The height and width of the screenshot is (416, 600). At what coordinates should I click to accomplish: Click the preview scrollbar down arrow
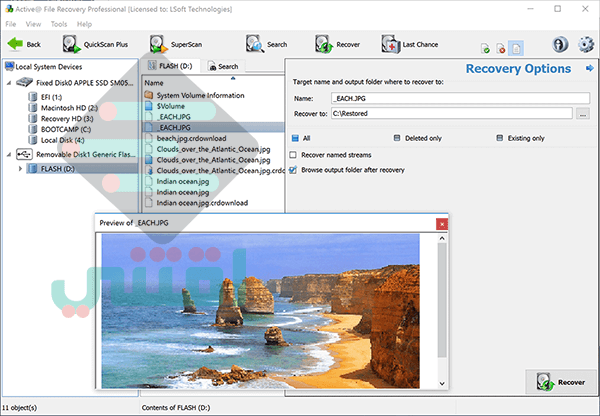click(x=442, y=383)
